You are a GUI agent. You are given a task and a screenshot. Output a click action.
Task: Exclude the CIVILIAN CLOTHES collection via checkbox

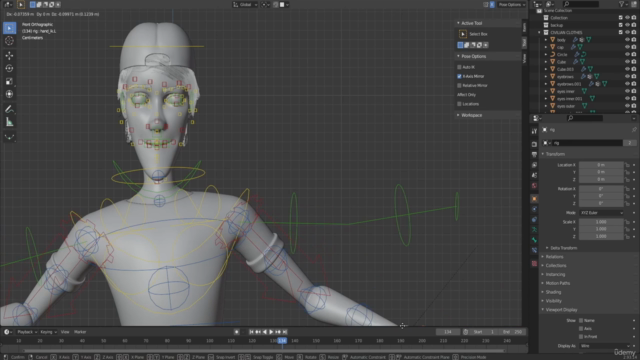point(621,32)
